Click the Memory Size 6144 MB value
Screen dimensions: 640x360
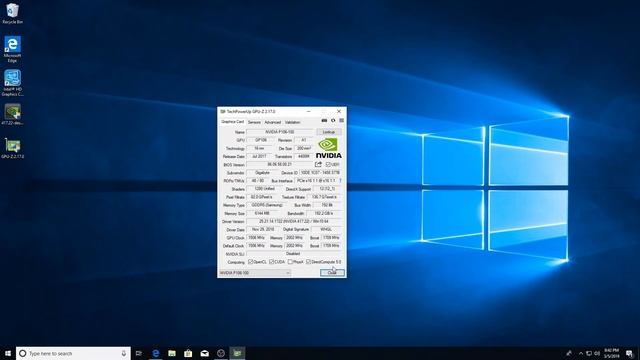click(x=262, y=213)
